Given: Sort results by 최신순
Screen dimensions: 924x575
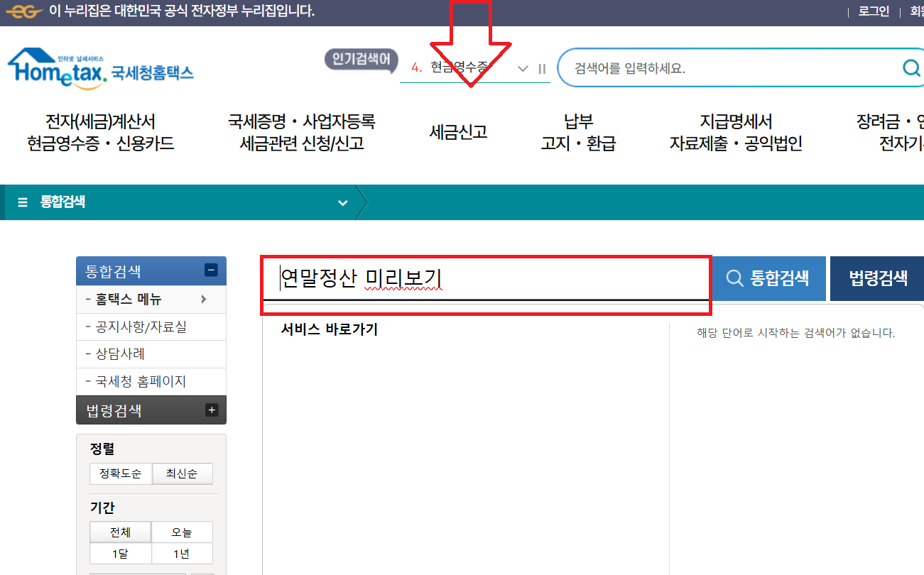Looking at the screenshot, I should point(182,473).
